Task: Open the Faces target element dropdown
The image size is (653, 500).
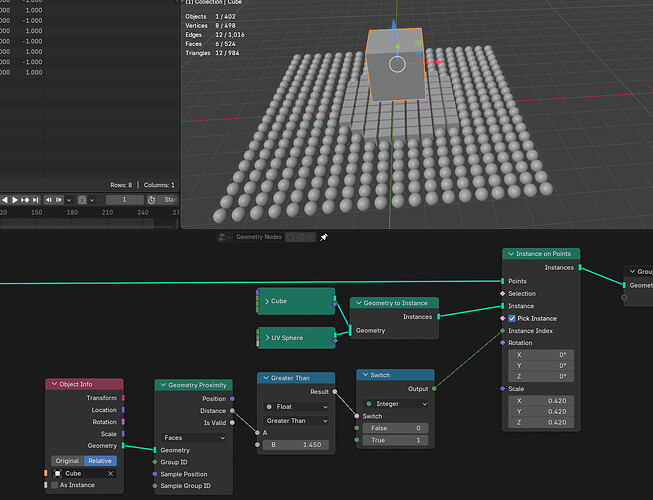Action: click(x=194, y=438)
